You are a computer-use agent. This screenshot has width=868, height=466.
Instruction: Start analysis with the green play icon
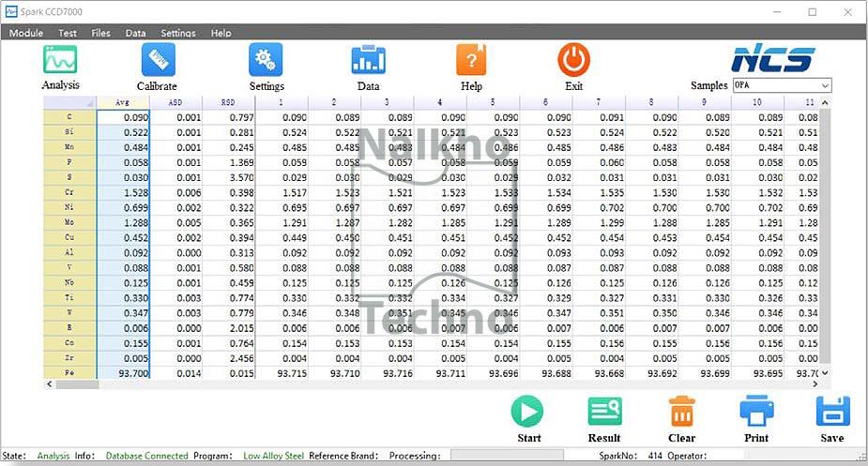pos(527,412)
